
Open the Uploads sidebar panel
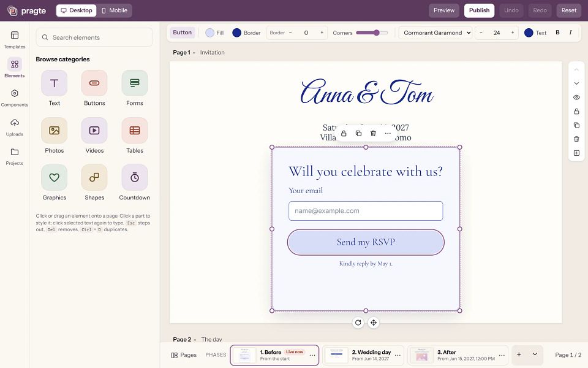pos(15,128)
